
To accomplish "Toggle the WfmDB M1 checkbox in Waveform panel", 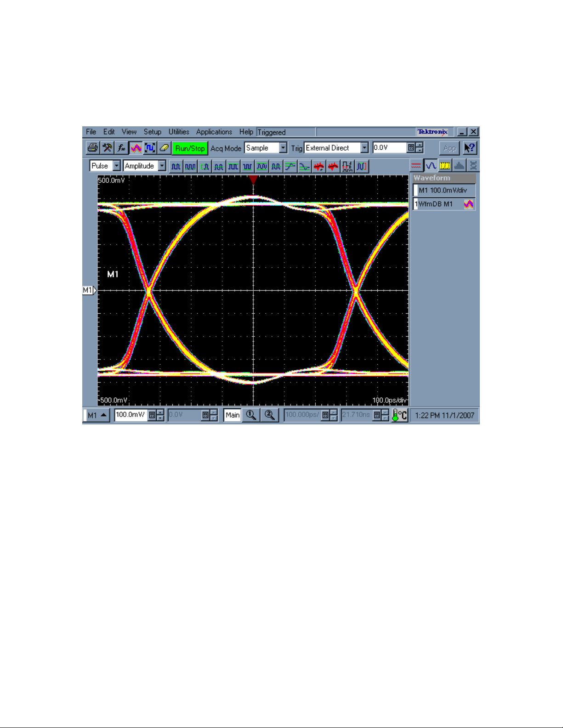I will (416, 204).
